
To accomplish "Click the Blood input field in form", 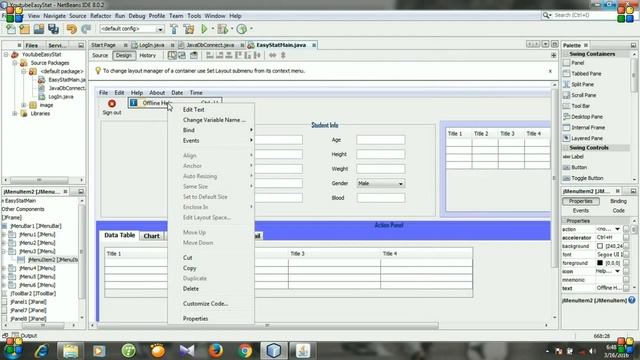I will (380, 198).
